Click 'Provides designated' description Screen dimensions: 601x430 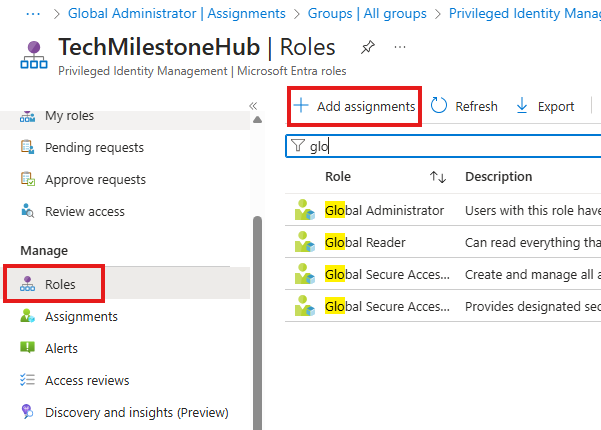click(533, 307)
